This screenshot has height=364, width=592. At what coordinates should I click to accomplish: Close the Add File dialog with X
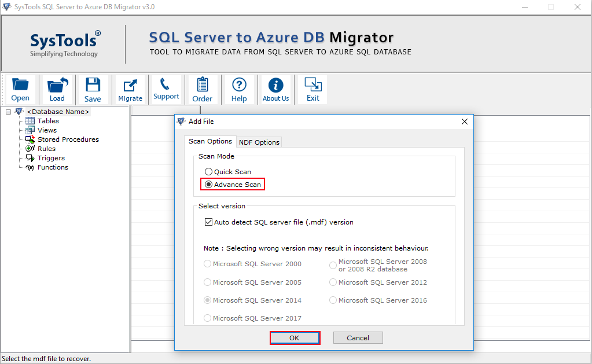coord(464,122)
